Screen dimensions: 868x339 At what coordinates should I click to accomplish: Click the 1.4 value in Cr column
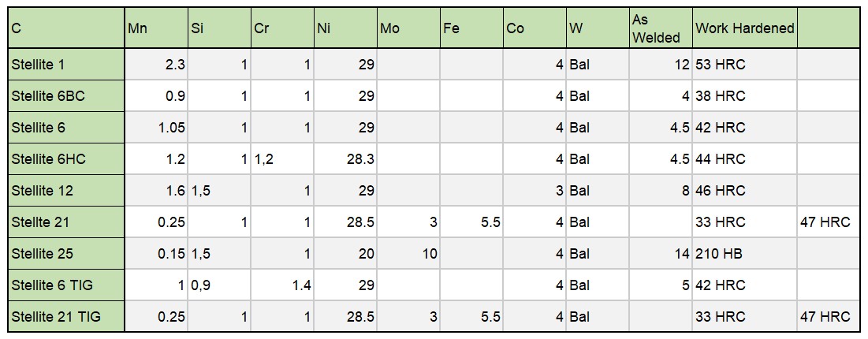click(282, 285)
